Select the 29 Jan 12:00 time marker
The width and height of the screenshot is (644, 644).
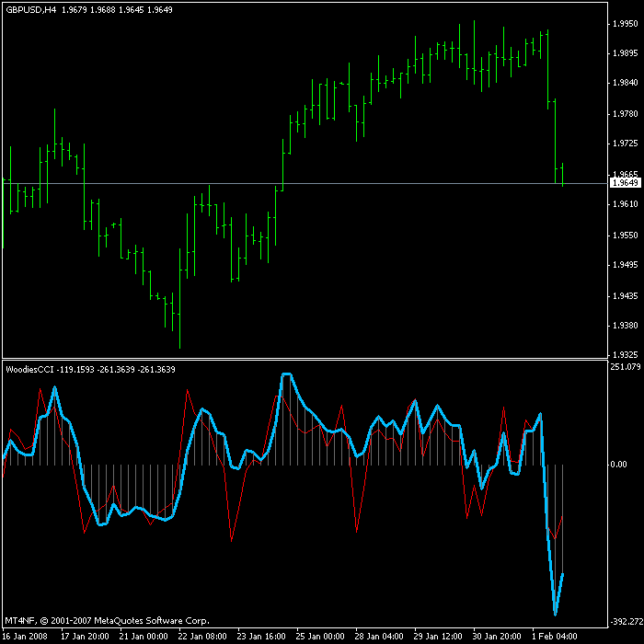click(438, 637)
